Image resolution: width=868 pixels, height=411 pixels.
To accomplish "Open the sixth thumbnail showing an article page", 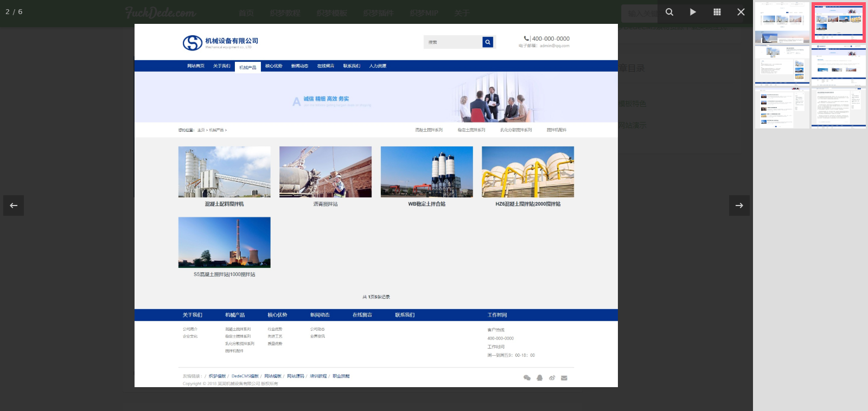I will pyautogui.click(x=838, y=107).
